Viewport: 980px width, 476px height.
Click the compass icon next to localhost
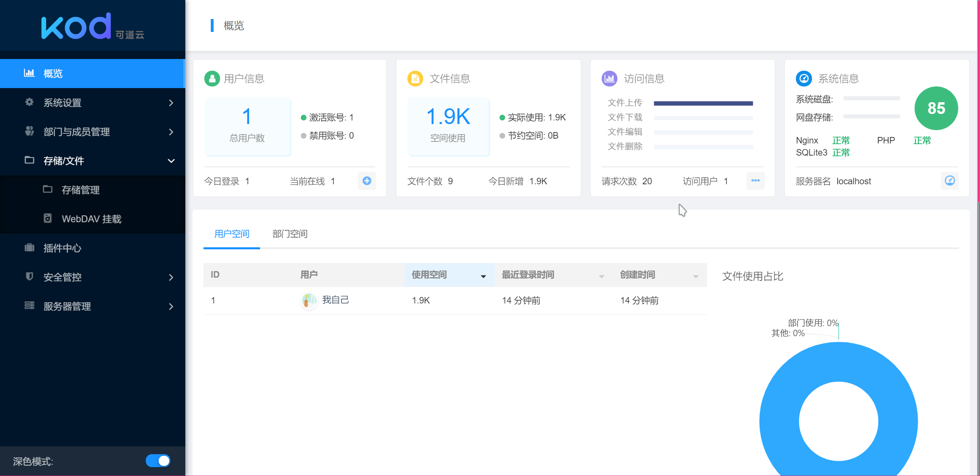950,181
